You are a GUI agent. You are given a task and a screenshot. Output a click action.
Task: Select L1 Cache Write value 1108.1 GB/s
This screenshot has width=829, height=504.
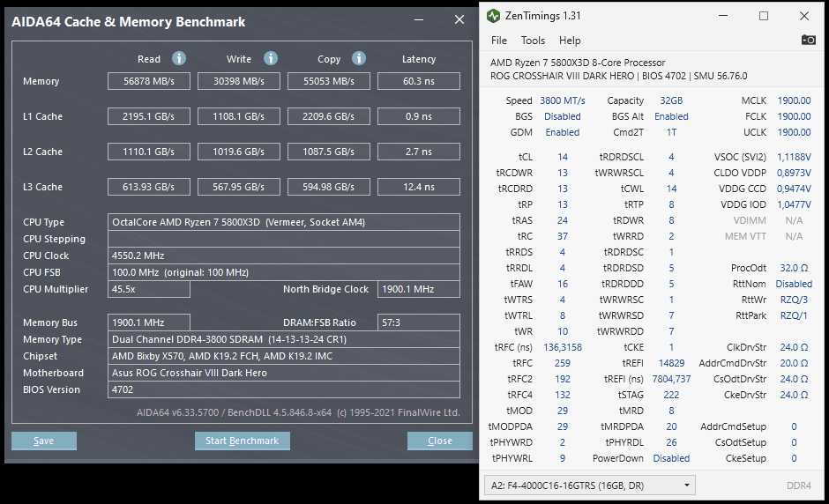(x=238, y=116)
